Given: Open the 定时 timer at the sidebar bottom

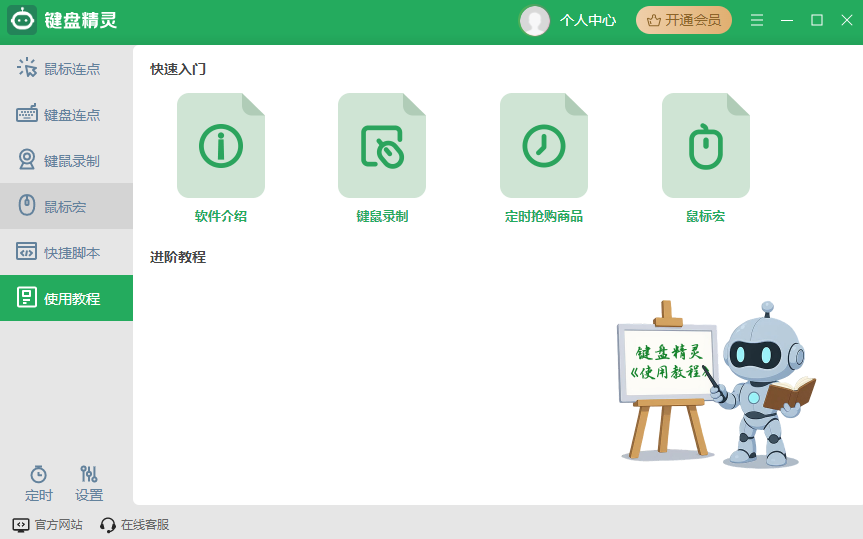Looking at the screenshot, I should coord(39,483).
